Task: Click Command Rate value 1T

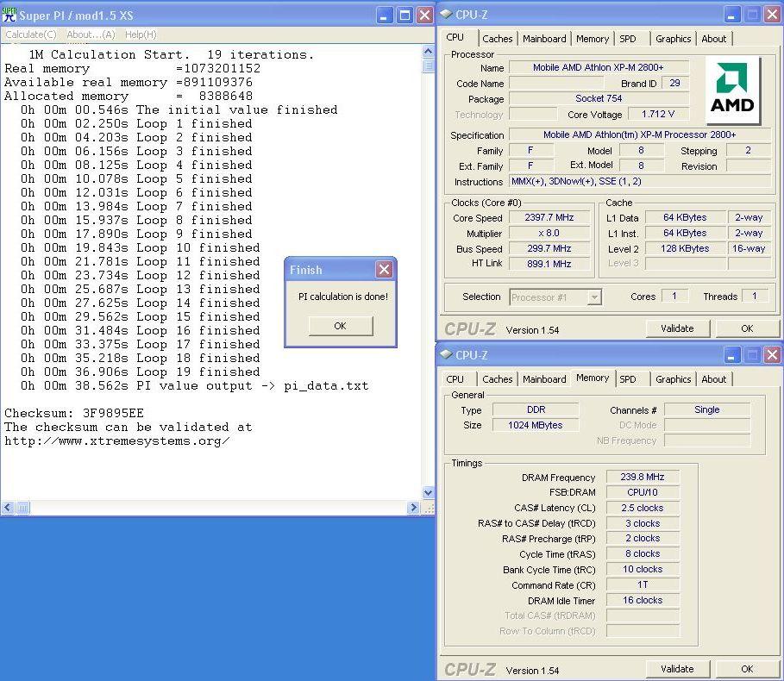Action: (643, 584)
